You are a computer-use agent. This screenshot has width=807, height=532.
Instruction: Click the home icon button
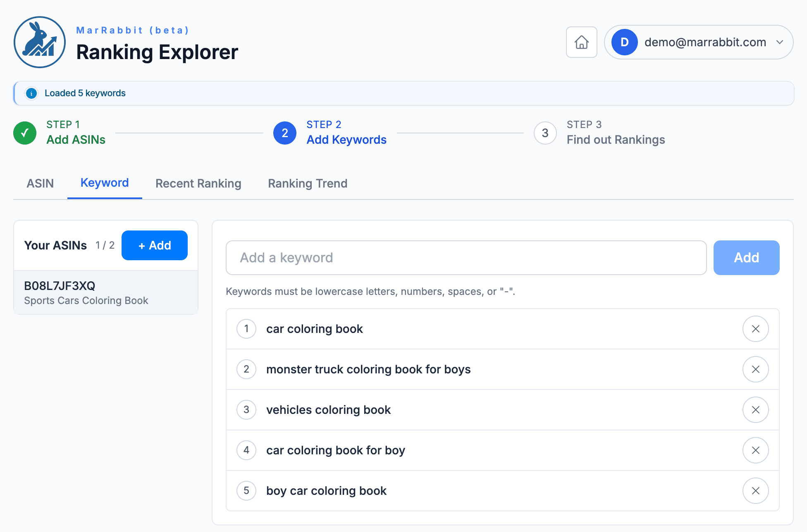tap(581, 42)
